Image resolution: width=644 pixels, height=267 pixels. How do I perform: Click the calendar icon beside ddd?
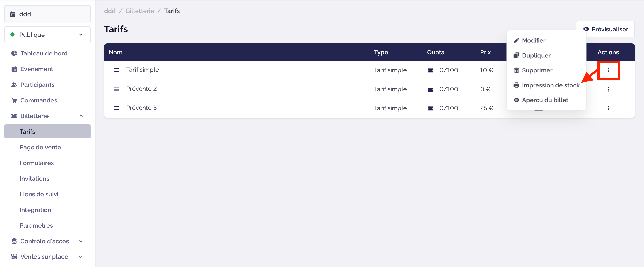[13, 14]
